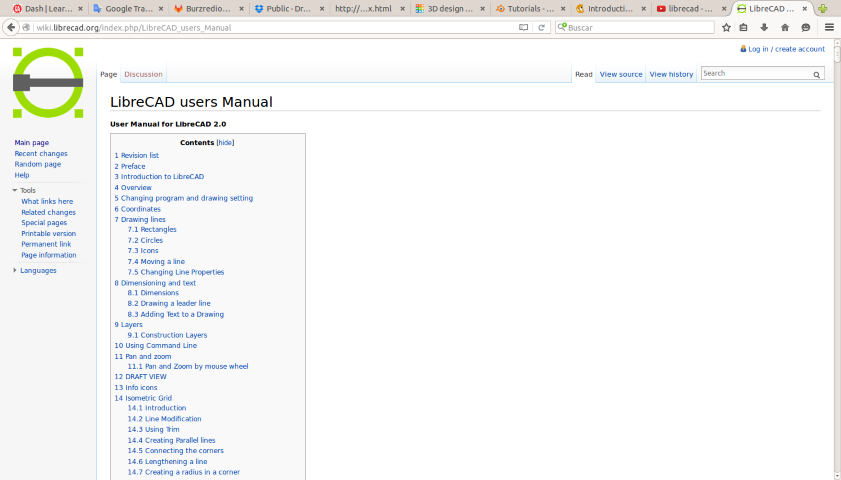The height and width of the screenshot is (480, 841).
Task: Close the current LibreCAD tab
Action: [x=805, y=9]
